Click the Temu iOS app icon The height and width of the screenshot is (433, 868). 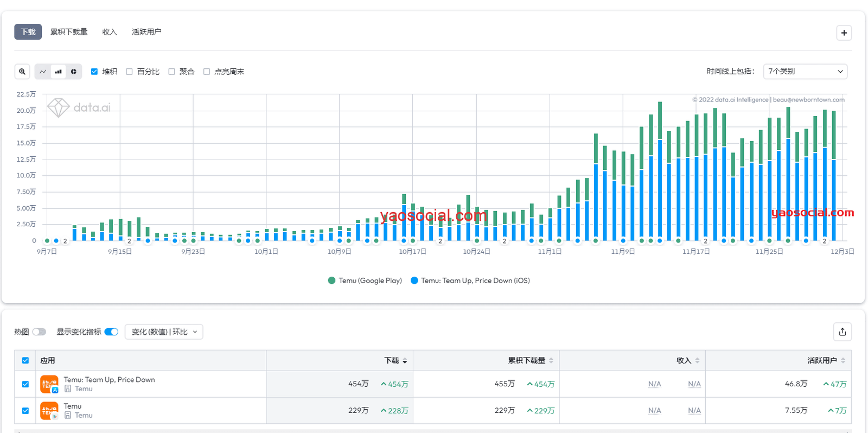(x=49, y=384)
